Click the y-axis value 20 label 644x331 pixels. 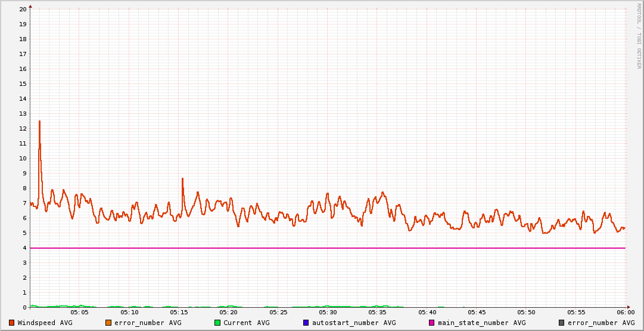pyautogui.click(x=23, y=9)
